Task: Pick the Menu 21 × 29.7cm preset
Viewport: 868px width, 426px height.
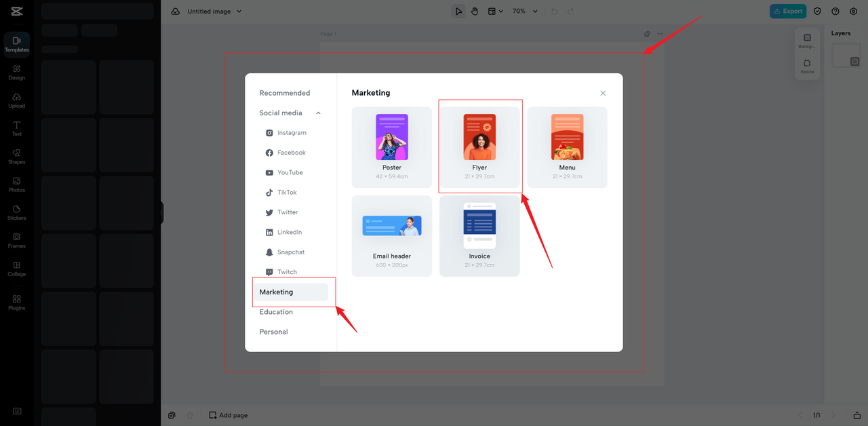Action: [x=568, y=147]
